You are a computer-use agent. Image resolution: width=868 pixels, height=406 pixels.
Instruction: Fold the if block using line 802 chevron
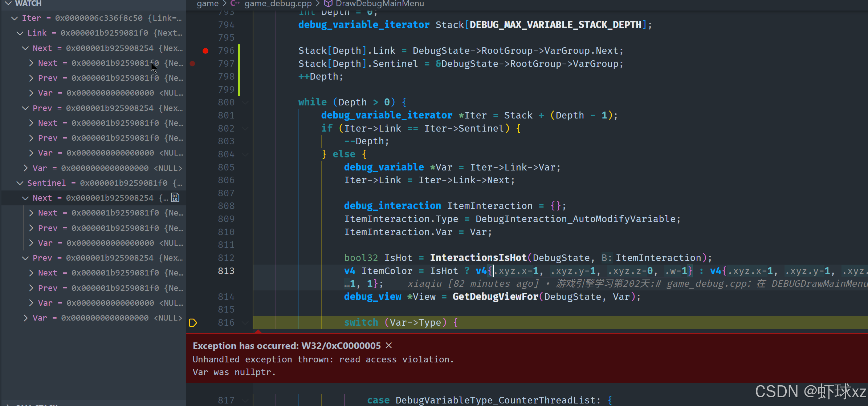point(245,128)
